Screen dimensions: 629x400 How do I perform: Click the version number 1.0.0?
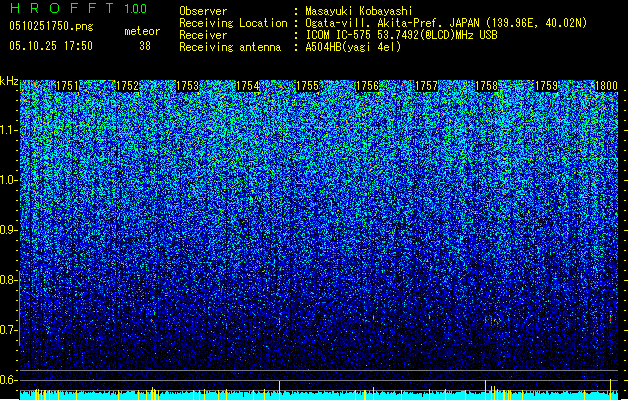(x=136, y=9)
